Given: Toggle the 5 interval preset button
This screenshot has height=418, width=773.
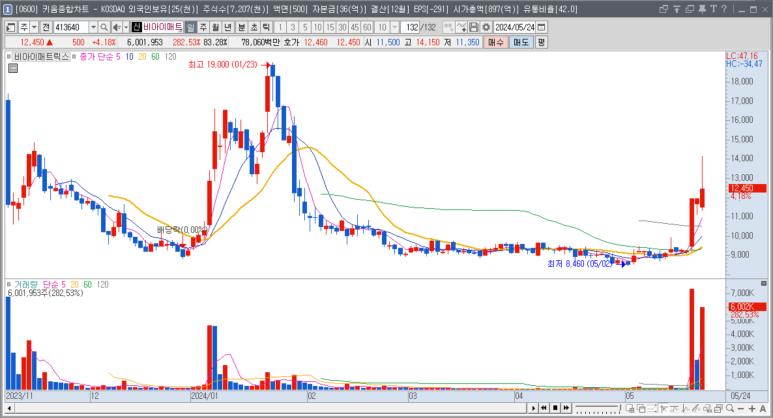Looking at the screenshot, I should (305, 27).
